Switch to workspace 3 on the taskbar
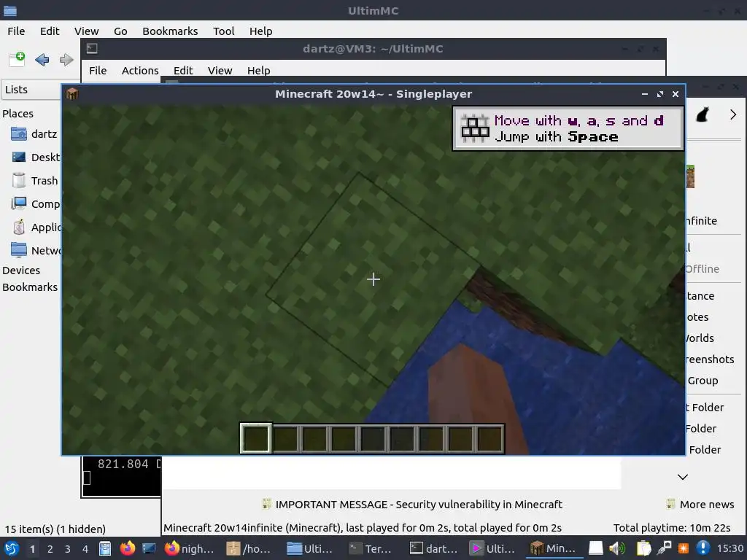The image size is (747, 560). pyautogui.click(x=68, y=549)
